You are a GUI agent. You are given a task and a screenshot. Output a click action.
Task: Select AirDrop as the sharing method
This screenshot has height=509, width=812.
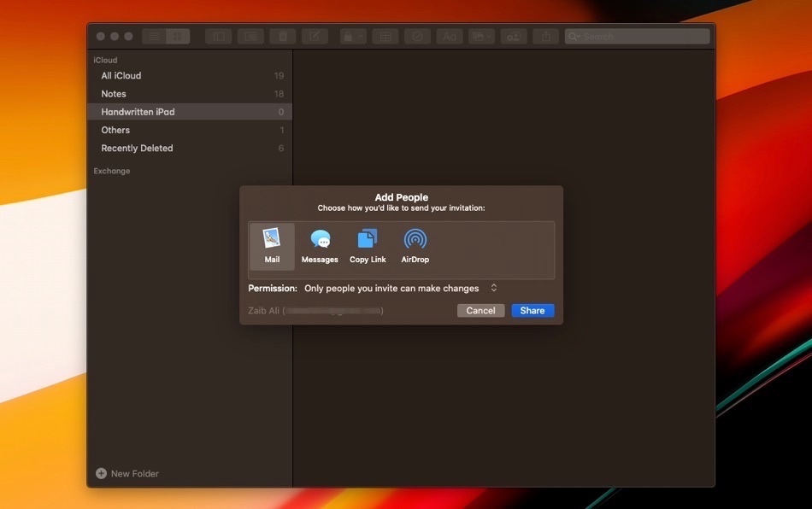pyautogui.click(x=415, y=246)
